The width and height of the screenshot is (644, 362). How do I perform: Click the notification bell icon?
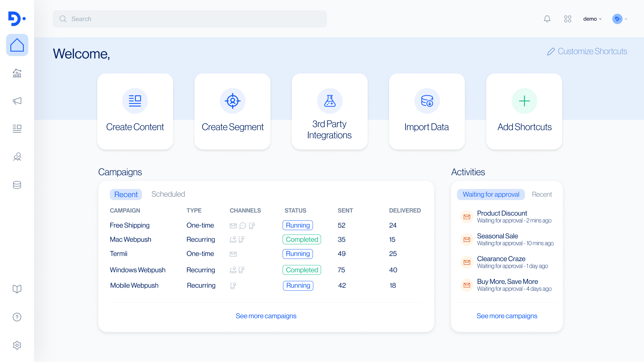coord(547,19)
